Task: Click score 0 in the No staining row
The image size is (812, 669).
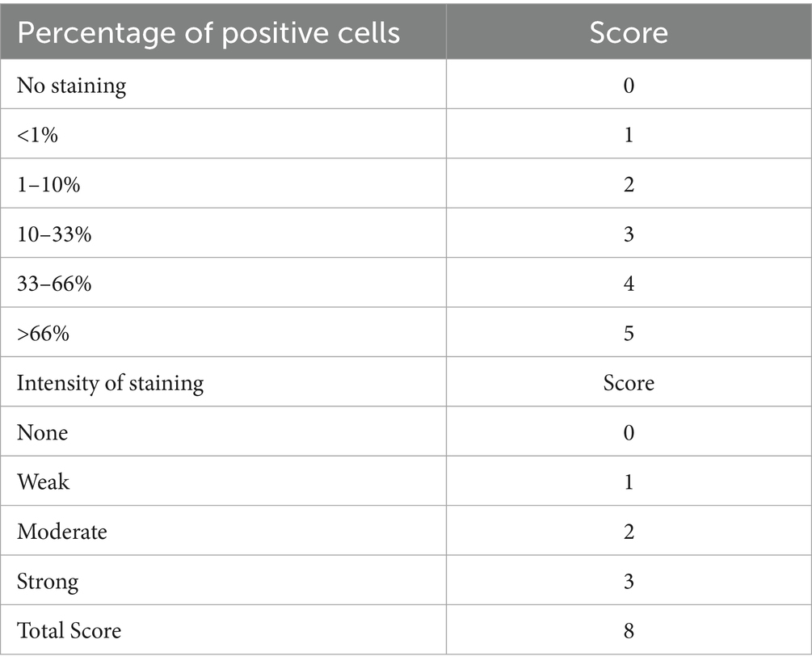Action: [629, 85]
